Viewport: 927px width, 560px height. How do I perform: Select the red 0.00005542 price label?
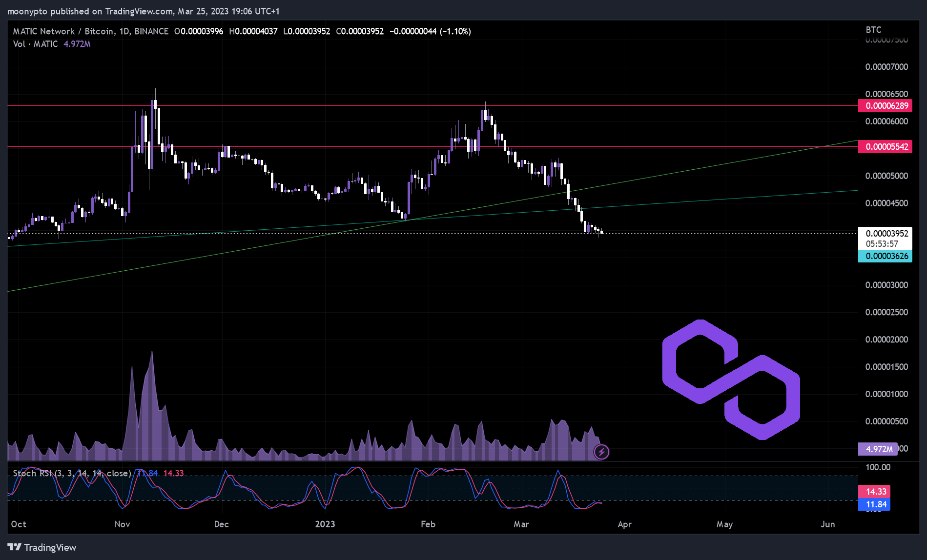pos(885,147)
